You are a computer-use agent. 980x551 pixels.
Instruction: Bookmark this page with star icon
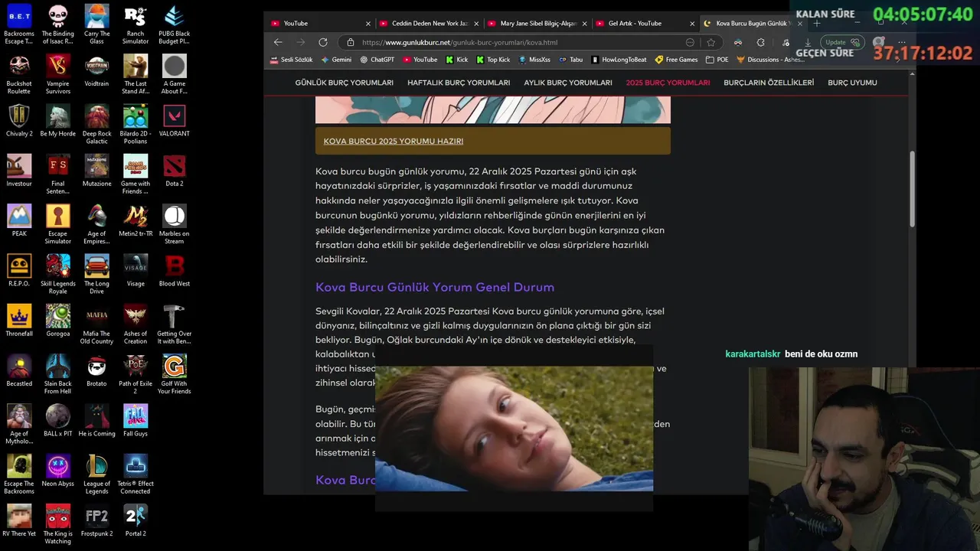pos(710,42)
